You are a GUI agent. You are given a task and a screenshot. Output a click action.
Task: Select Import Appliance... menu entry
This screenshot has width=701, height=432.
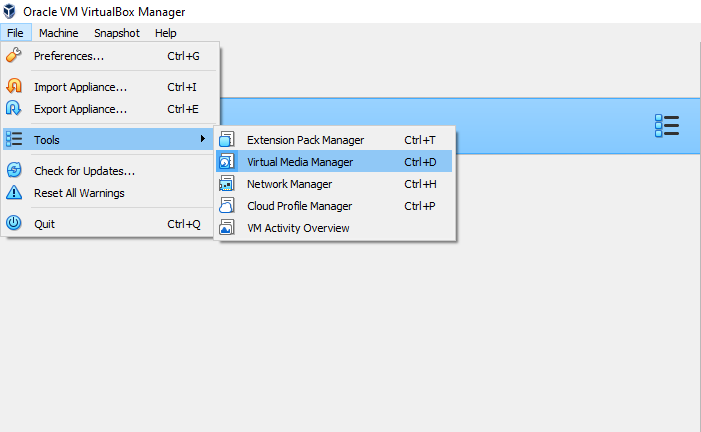coord(110,87)
